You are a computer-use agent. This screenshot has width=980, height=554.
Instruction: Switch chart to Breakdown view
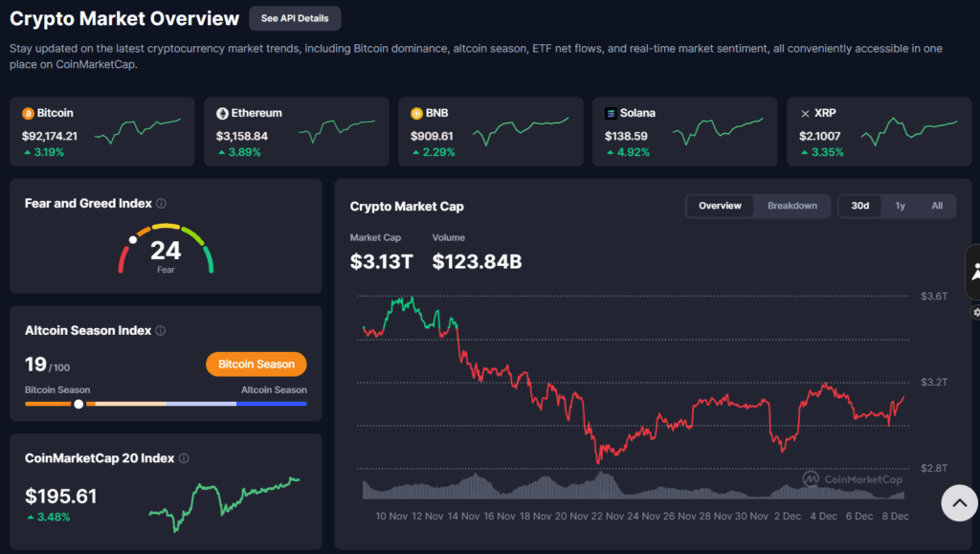pyautogui.click(x=791, y=206)
